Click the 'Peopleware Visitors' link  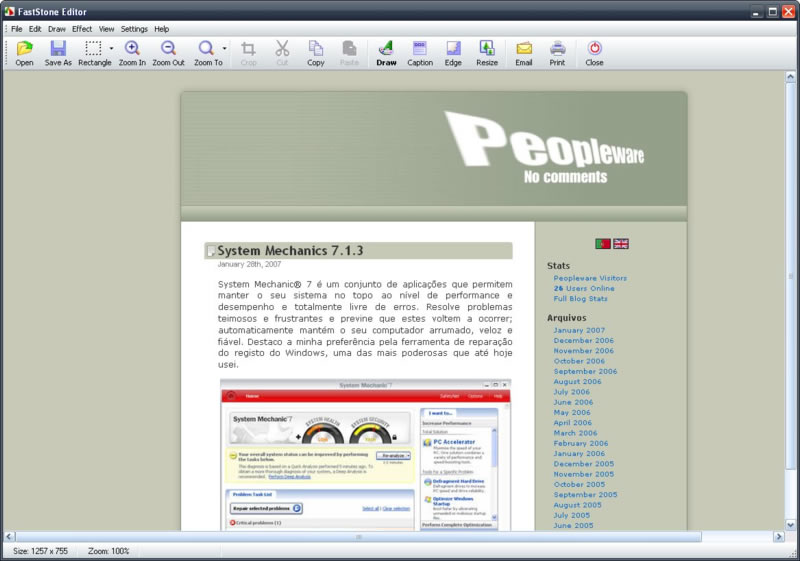(590, 278)
